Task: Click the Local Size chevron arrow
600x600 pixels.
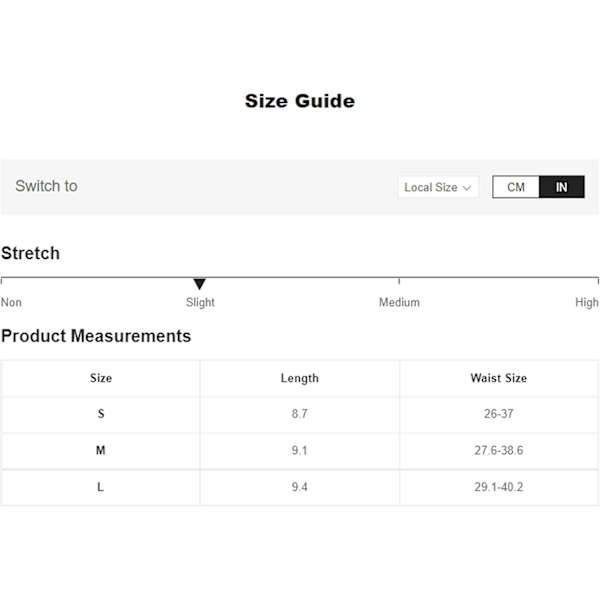Action: (466, 188)
